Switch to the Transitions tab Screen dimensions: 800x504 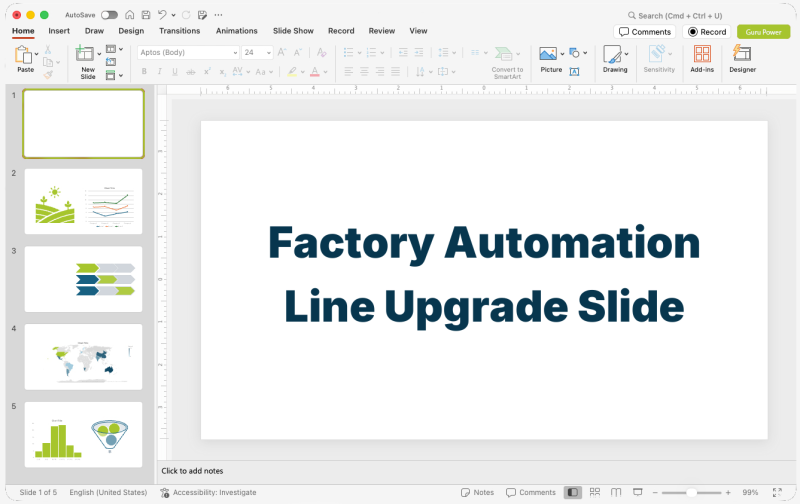[x=180, y=31]
